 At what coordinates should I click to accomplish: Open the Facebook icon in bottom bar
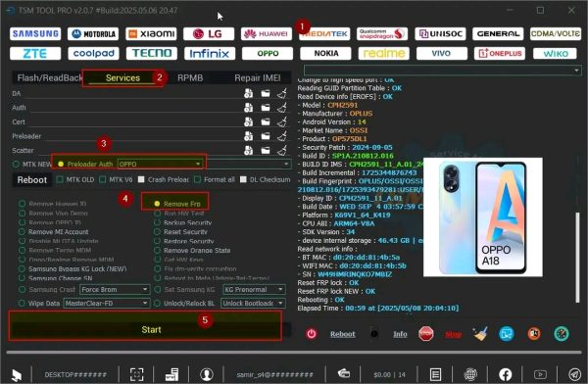coord(506,374)
